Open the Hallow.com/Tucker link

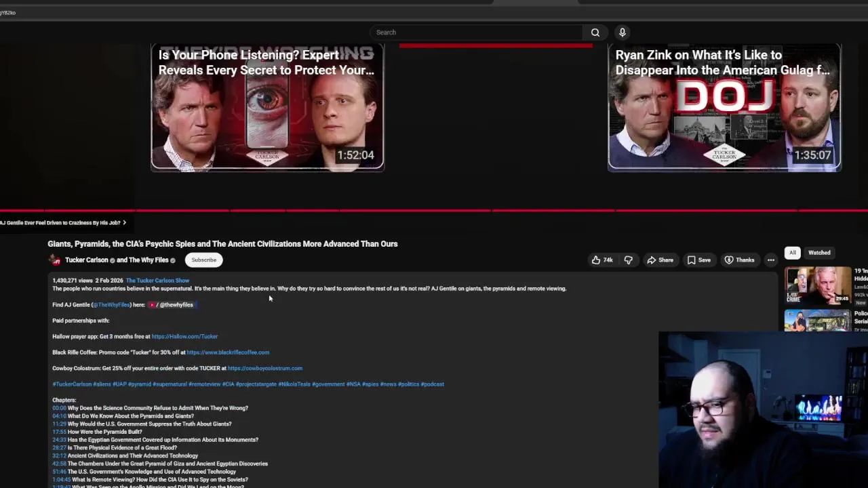coord(184,336)
